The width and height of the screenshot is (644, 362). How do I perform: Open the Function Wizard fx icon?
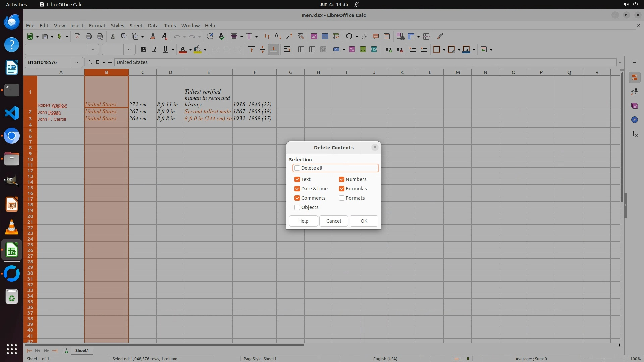point(90,62)
